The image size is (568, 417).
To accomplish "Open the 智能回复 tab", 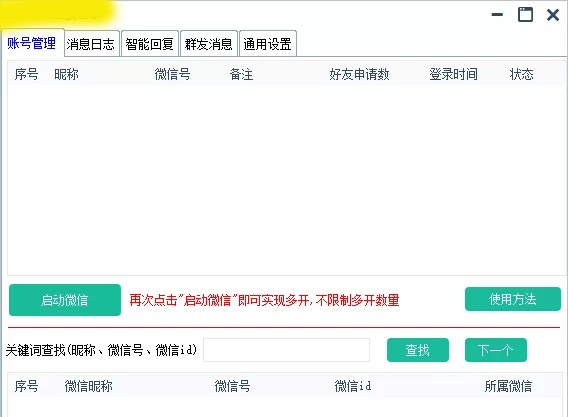I will [x=150, y=44].
